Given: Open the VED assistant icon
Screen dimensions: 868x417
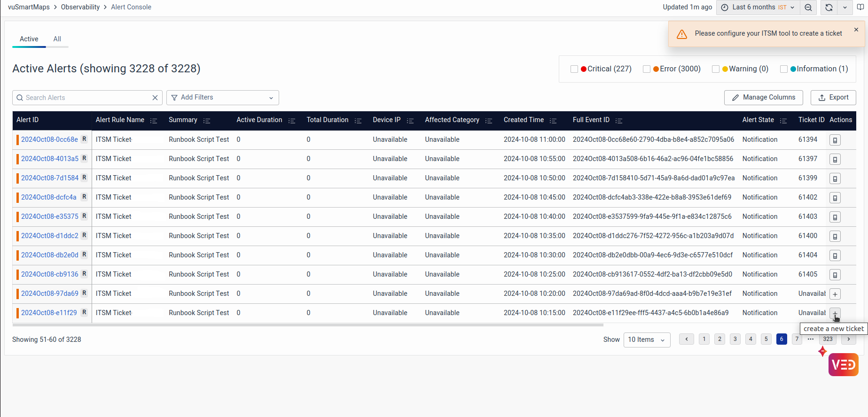Looking at the screenshot, I should (x=843, y=365).
